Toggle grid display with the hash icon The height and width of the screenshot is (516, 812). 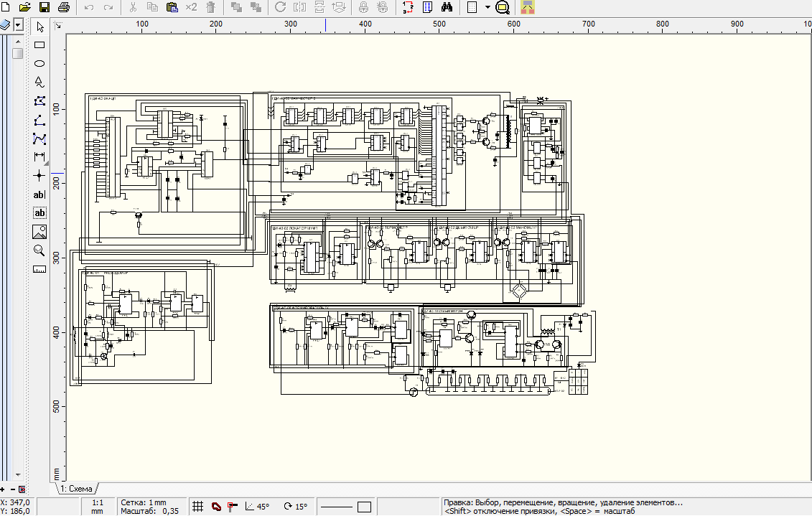(x=198, y=507)
